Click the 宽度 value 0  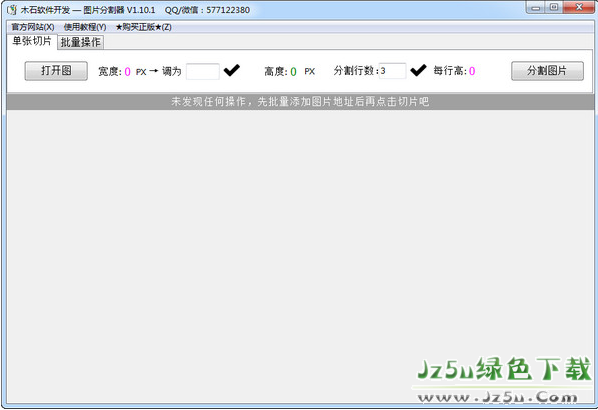(127, 72)
